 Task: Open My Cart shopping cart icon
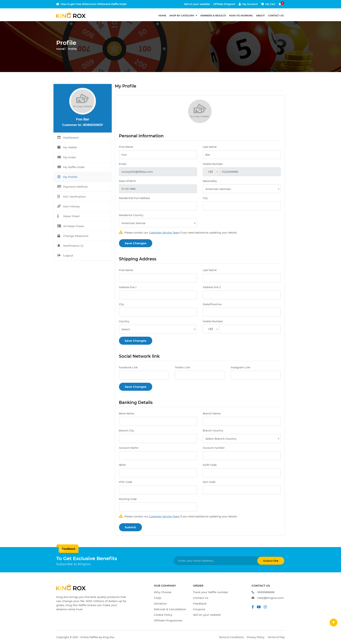click(262, 4)
